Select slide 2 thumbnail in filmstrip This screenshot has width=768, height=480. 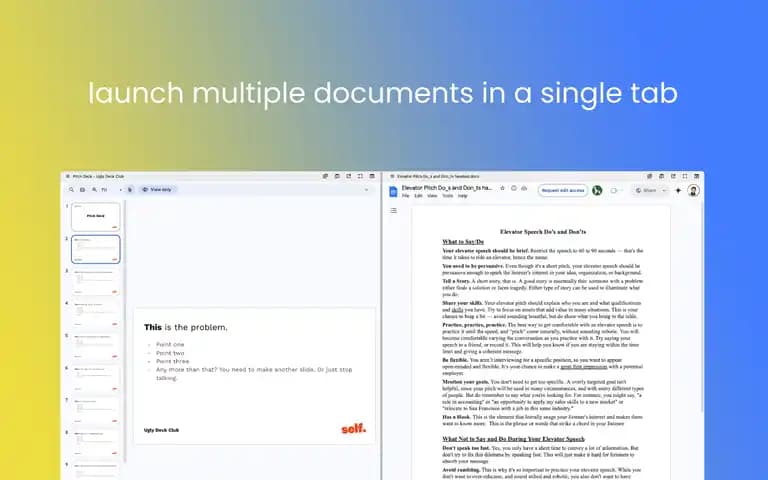click(96, 249)
